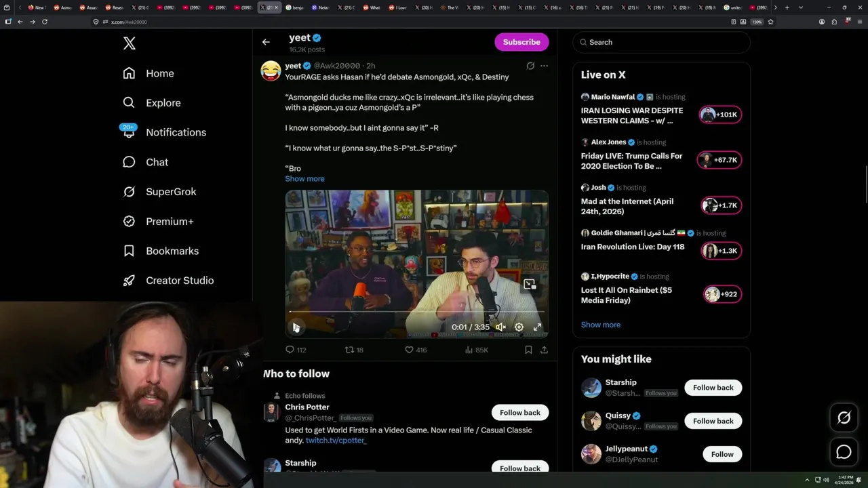
Task: Open the Mad at the Internet broadcast
Action: pyautogui.click(x=627, y=206)
